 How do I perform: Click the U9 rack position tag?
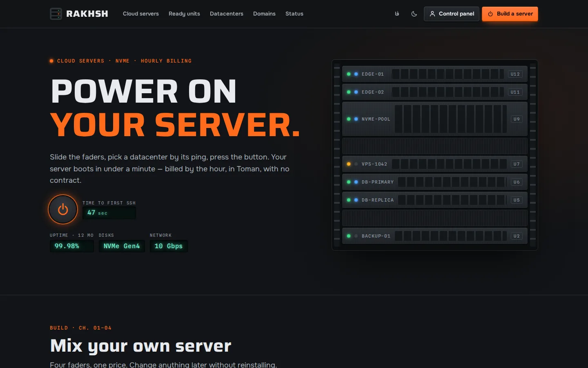pyautogui.click(x=517, y=119)
